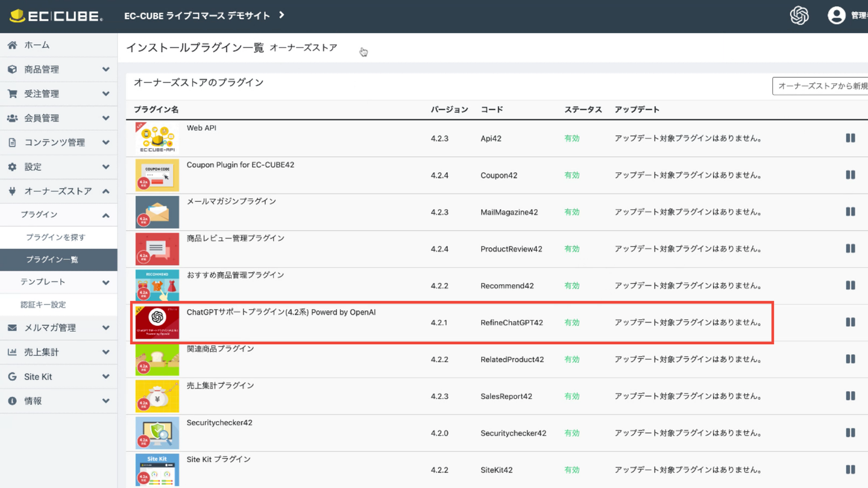Viewport: 868px width, 488px height.
Task: Click the メールマガジンプラグイン envelope thumbnail
Action: 157,212
